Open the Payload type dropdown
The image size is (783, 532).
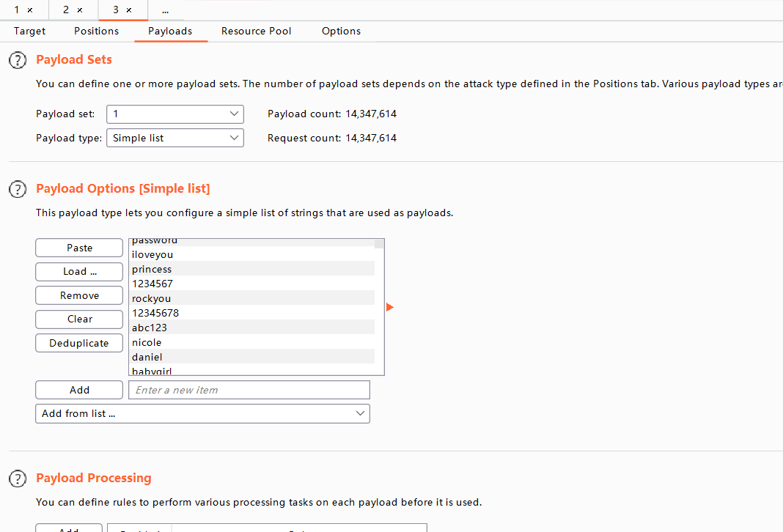pyautogui.click(x=175, y=138)
